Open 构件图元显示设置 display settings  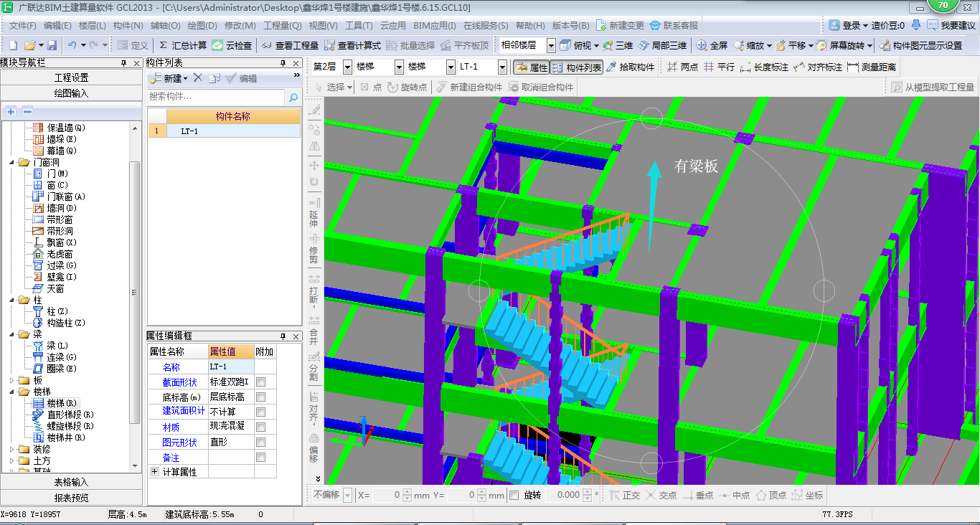point(921,45)
